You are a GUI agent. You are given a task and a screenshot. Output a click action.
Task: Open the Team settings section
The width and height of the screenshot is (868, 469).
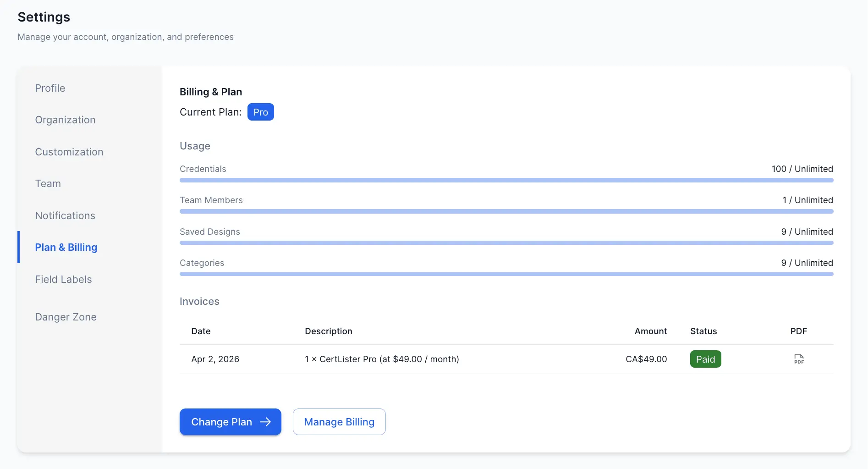[48, 183]
